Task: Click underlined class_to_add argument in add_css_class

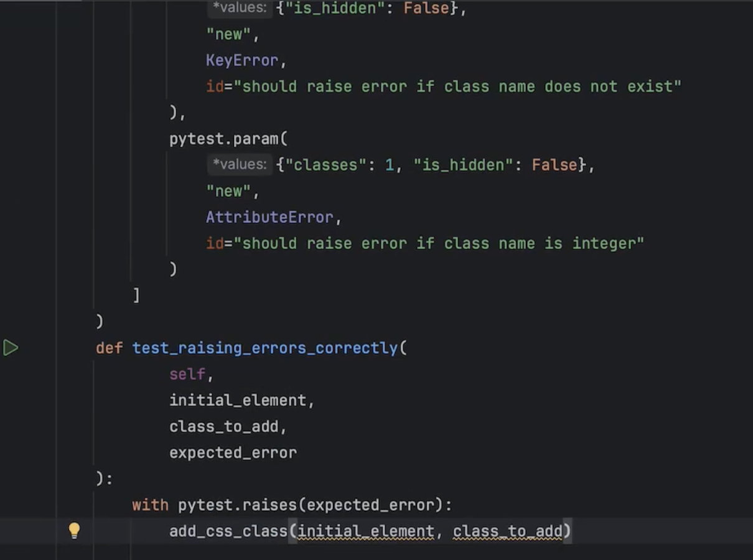Action: [x=507, y=531]
